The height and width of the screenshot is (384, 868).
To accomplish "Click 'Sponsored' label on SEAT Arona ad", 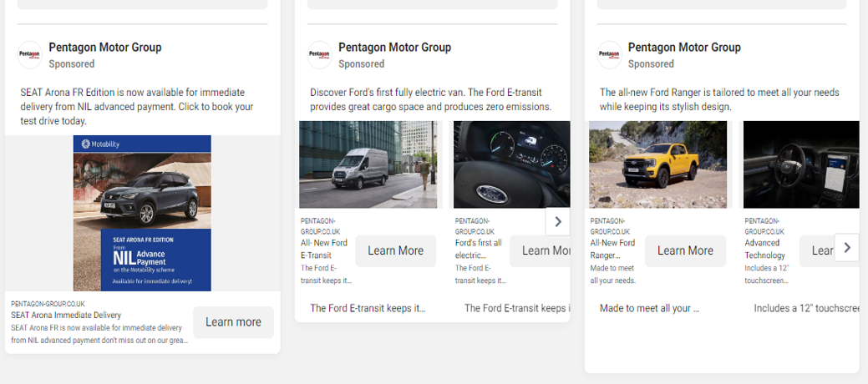I will [x=71, y=63].
